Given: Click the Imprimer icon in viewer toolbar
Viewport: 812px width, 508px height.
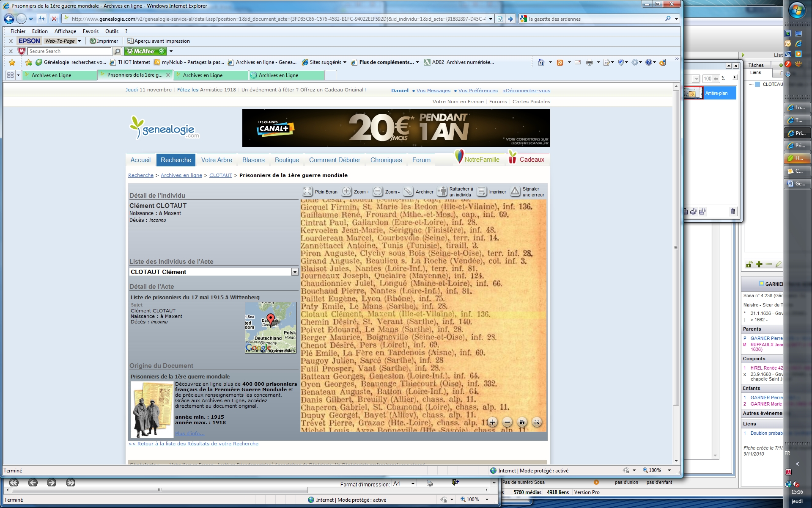Looking at the screenshot, I should [481, 192].
